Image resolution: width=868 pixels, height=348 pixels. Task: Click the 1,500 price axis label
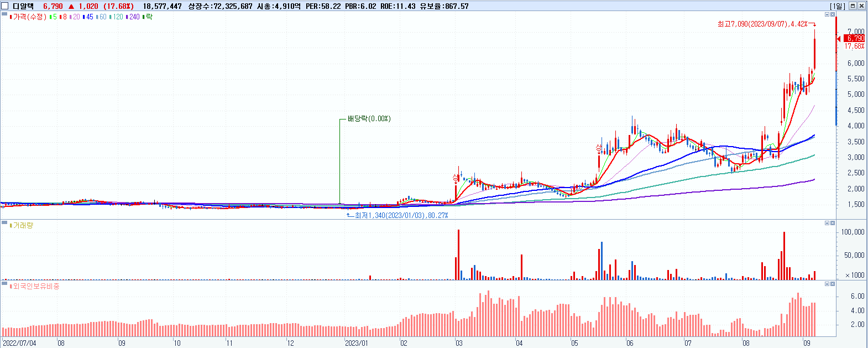856,204
